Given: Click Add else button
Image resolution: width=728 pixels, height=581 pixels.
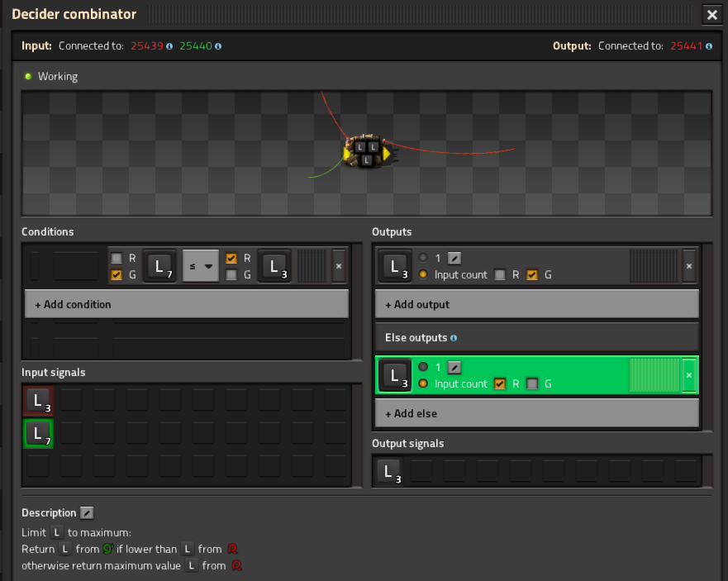Looking at the screenshot, I should [537, 413].
